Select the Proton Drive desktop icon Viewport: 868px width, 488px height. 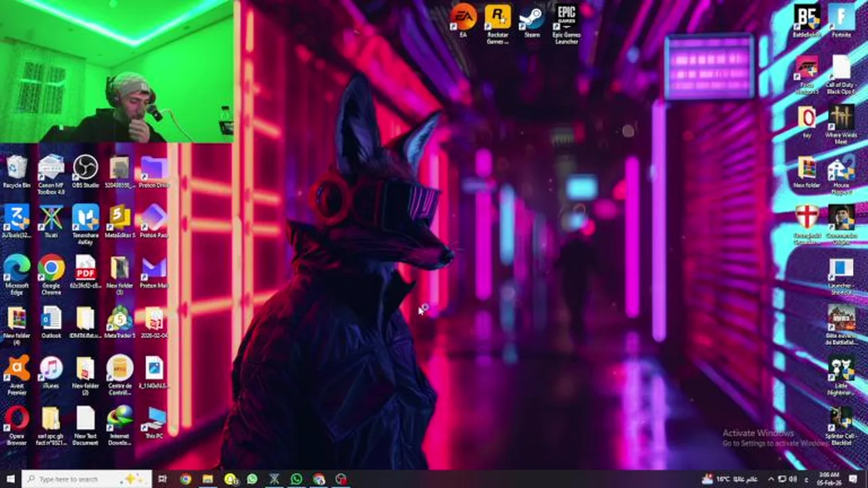(154, 171)
